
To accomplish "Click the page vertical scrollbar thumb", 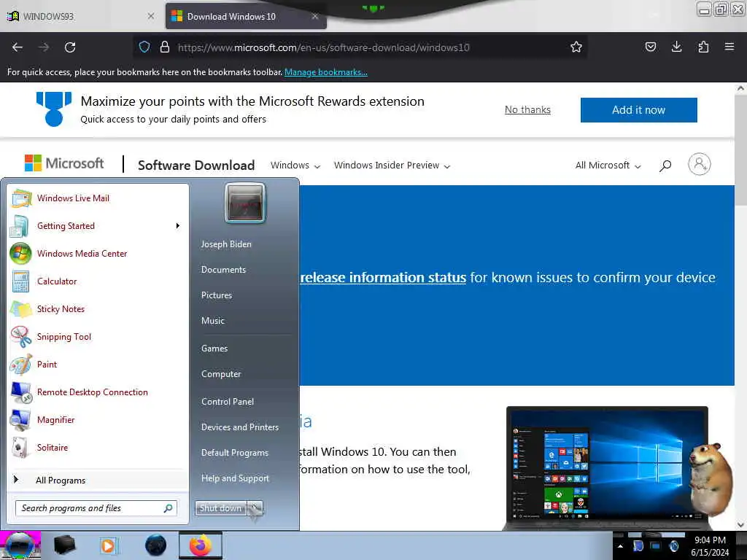I will tap(741, 149).
